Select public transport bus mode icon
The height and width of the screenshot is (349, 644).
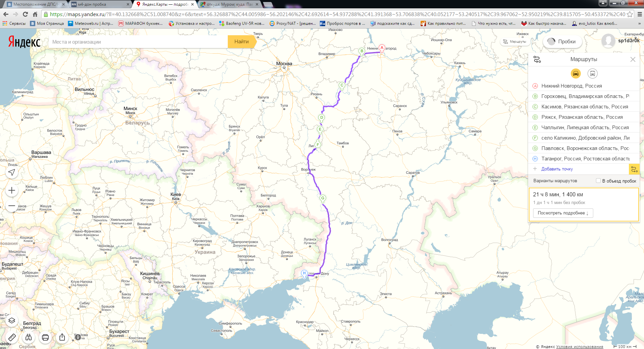click(x=592, y=73)
